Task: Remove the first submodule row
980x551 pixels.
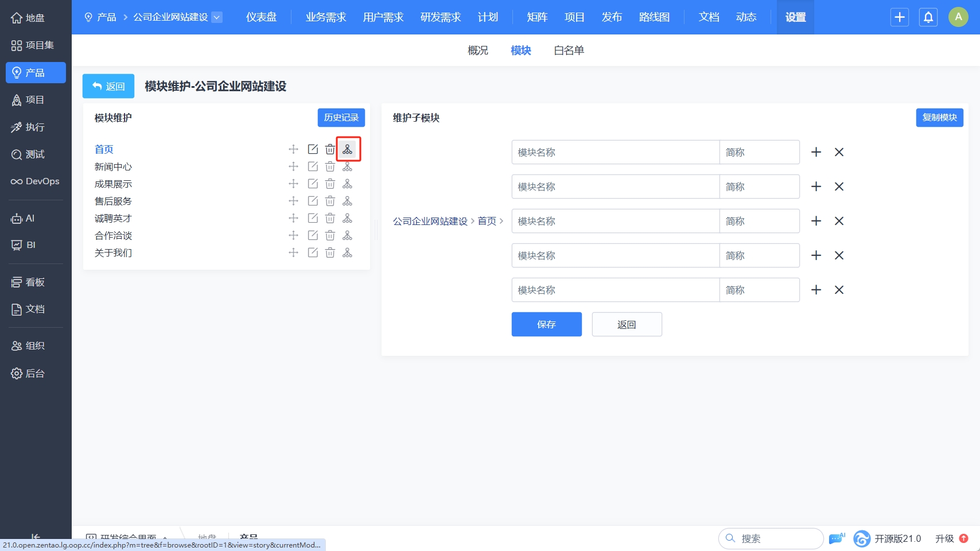Action: tap(839, 152)
